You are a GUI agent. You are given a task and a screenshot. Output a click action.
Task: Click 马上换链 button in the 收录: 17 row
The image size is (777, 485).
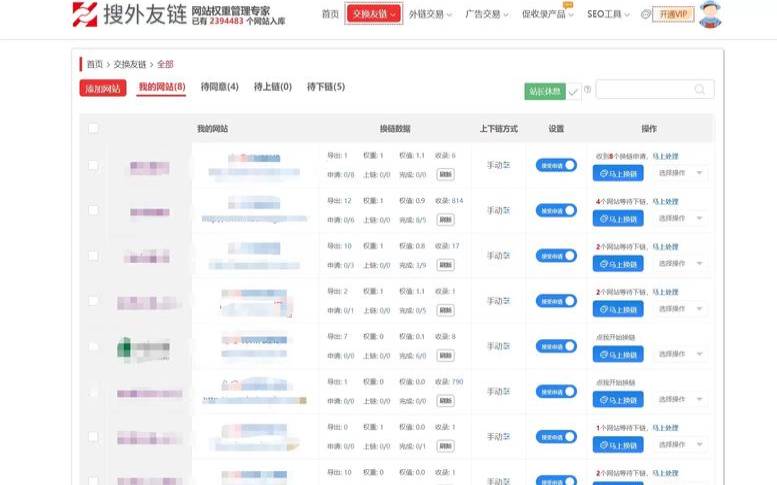click(x=618, y=264)
